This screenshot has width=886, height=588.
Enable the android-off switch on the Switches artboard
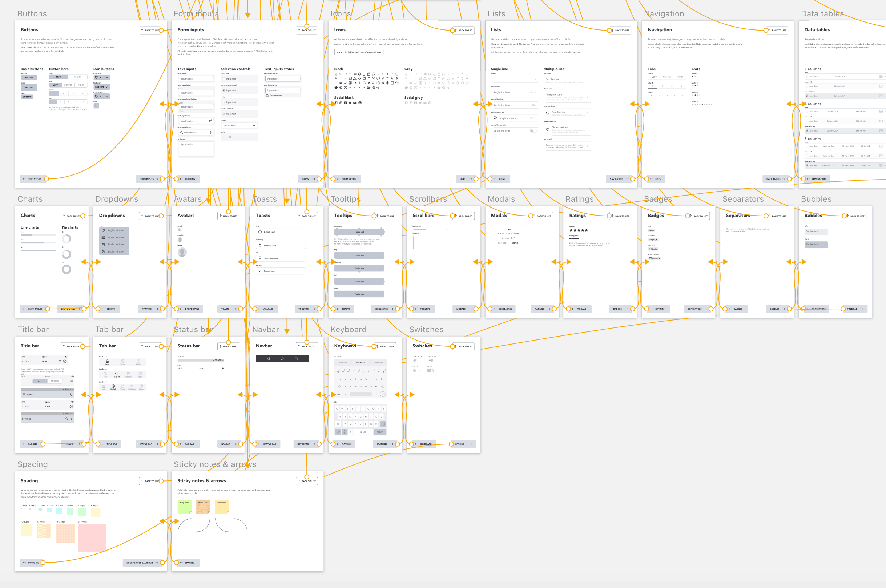click(x=415, y=361)
